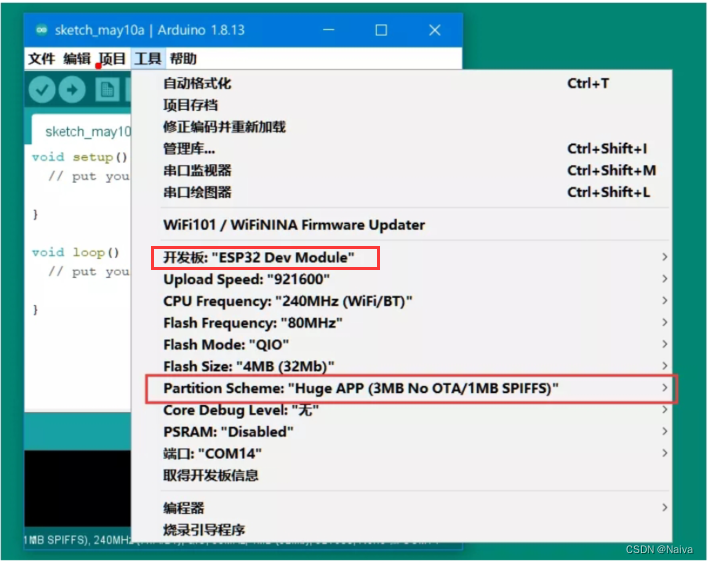Close the Arduino window
This screenshot has height=564, width=709.
435,30
